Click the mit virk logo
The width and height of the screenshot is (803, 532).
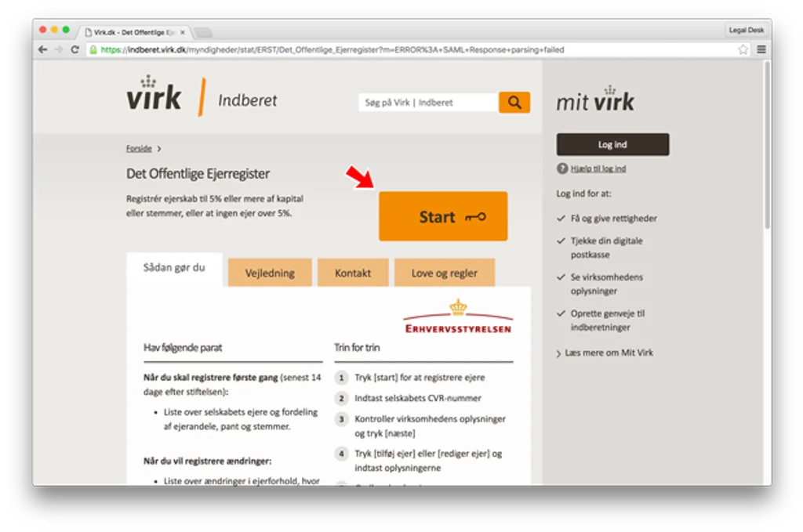595,100
